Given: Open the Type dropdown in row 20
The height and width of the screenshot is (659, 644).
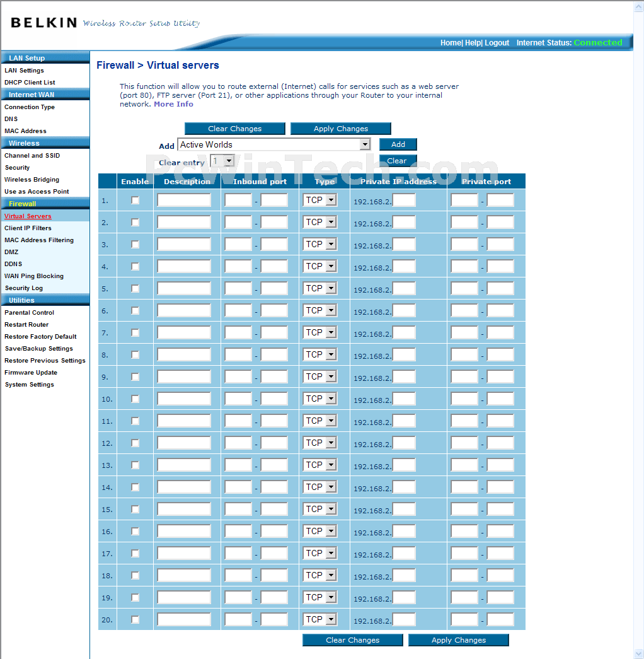Looking at the screenshot, I should coord(319,619).
